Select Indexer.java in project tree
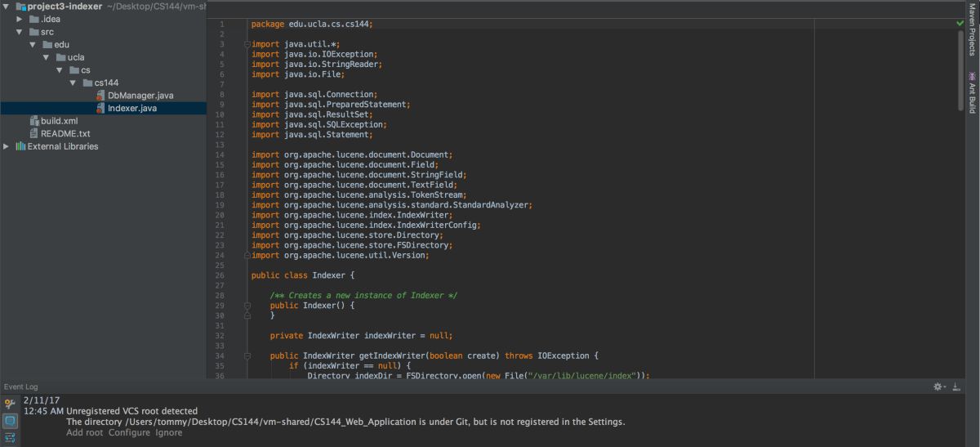Viewport: 980px width, 447px height. (x=132, y=108)
